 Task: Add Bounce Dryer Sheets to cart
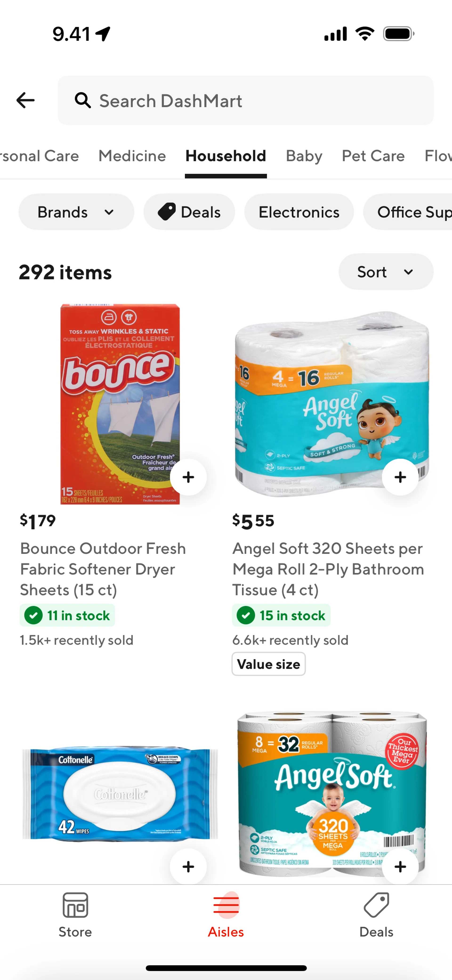pos(188,477)
